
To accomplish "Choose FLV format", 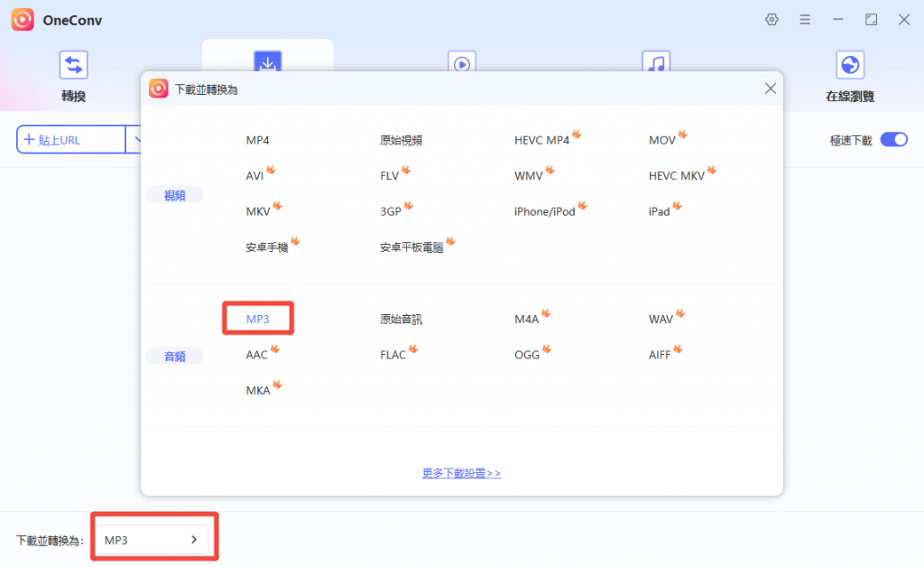I will pyautogui.click(x=390, y=176).
